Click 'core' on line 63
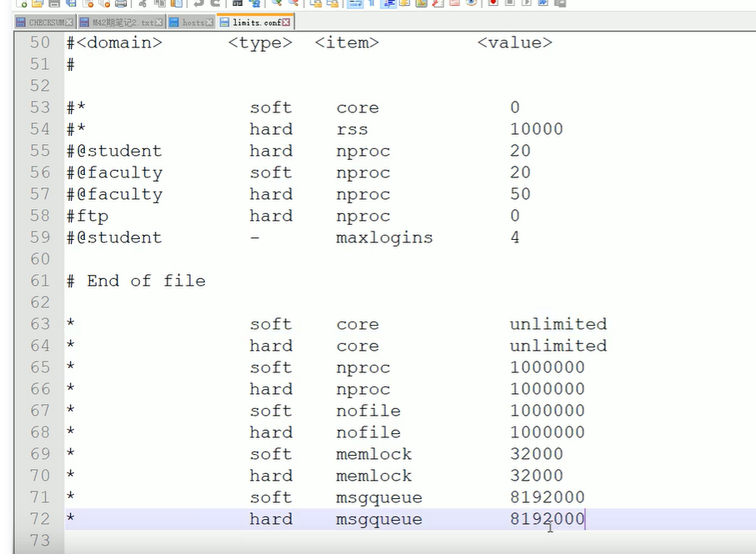The image size is (756, 554). tap(358, 325)
